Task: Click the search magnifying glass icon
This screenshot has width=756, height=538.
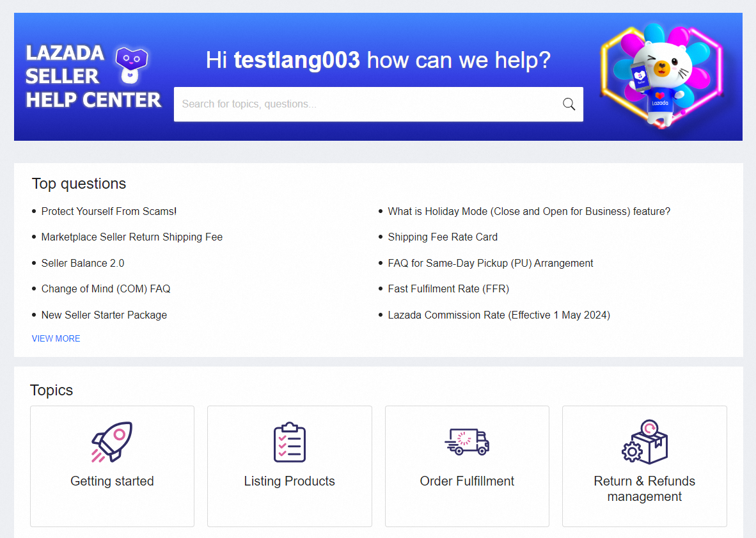Action: coord(569,104)
